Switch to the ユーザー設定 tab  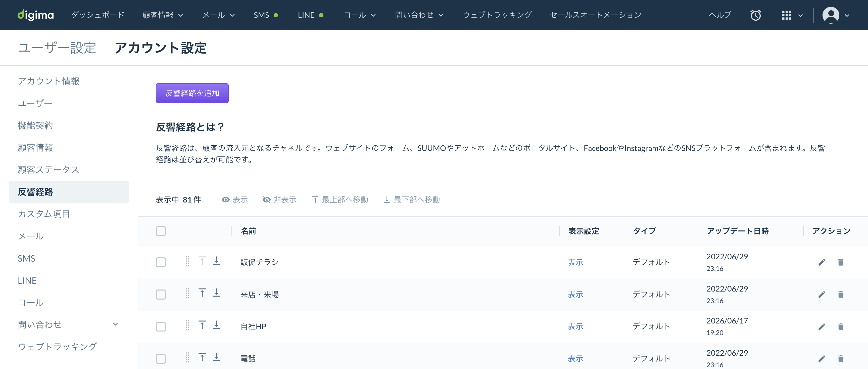click(57, 48)
